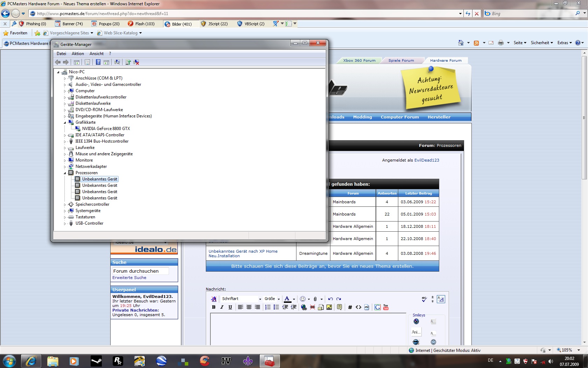Pick the text color A swatch

point(287,299)
